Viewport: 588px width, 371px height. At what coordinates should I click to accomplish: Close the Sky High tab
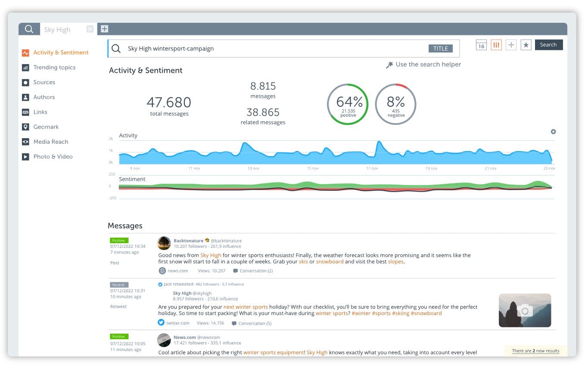click(x=90, y=29)
